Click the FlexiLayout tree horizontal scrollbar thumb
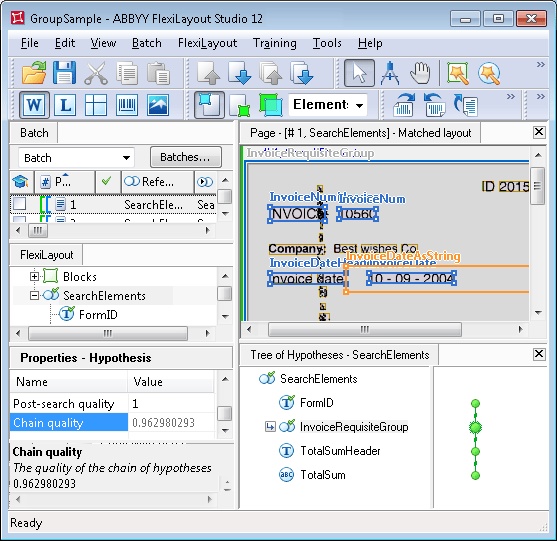557x541 pixels. click(x=108, y=333)
